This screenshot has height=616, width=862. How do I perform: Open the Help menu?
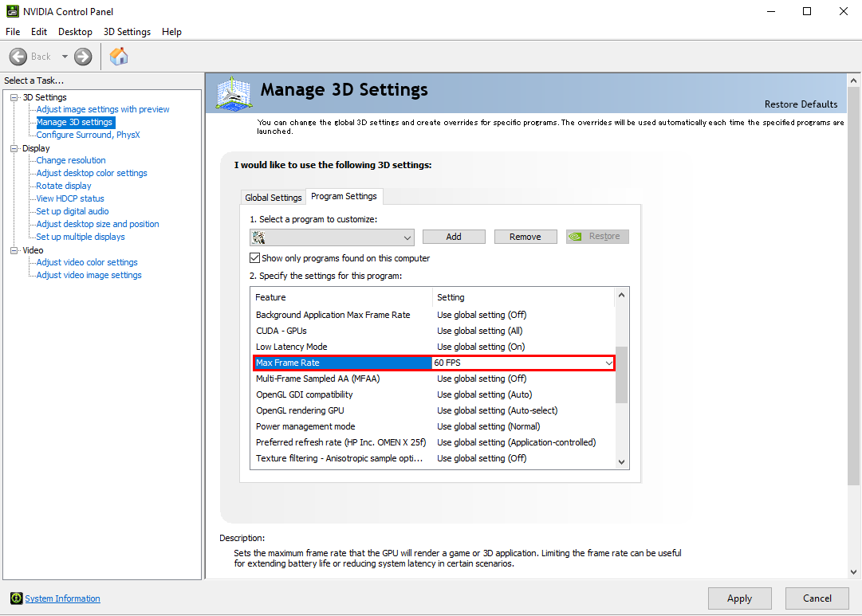171,32
